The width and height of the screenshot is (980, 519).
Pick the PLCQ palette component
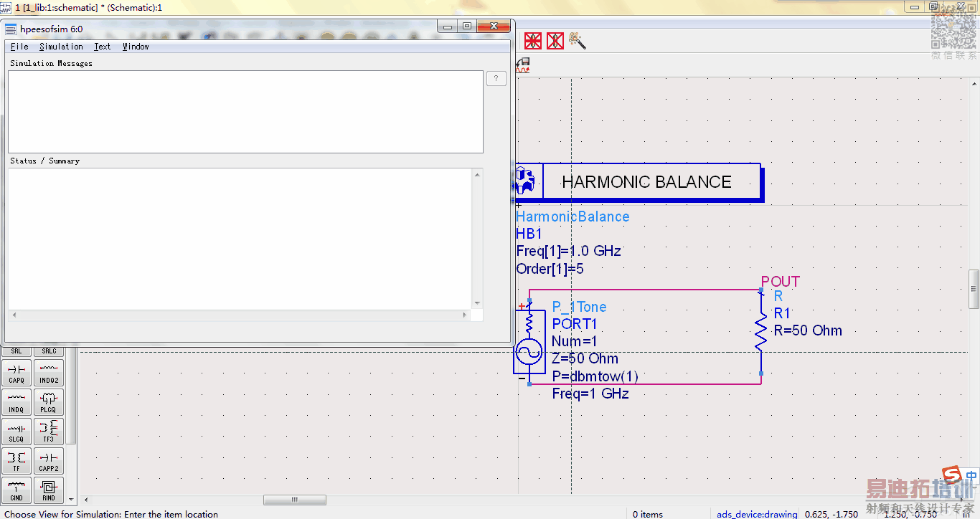click(49, 402)
